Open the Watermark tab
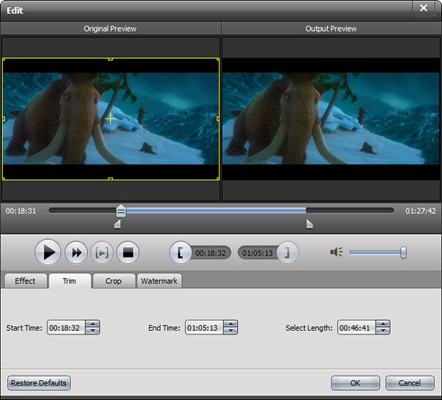442x400 pixels. point(159,281)
